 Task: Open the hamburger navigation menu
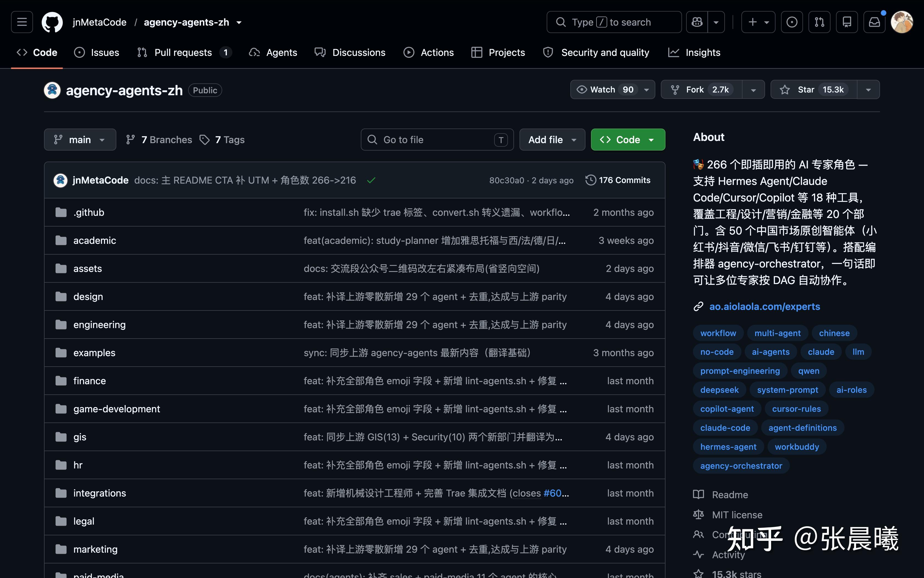pyautogui.click(x=22, y=22)
